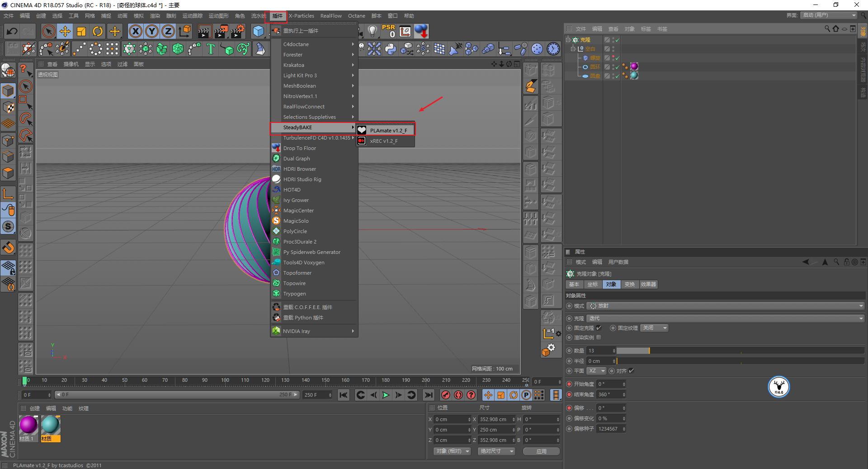Collapse the 克隆 hierarchy in the Object Manager
Screen dimensions: 868x469
coord(568,40)
